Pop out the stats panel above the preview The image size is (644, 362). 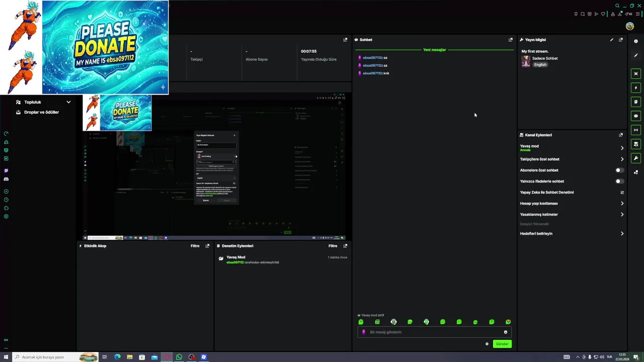tap(345, 40)
